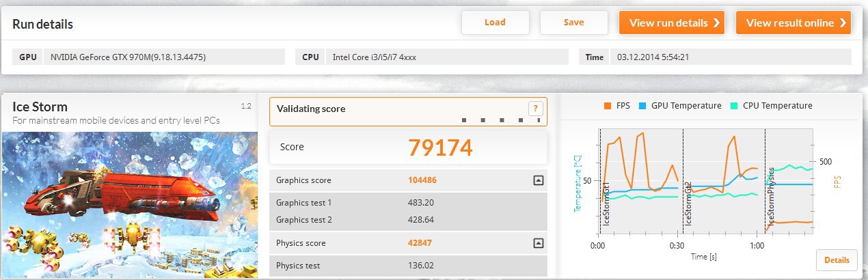Click the validating progress dots indicator
Viewport: 868px width, 280px height.
coord(501,121)
